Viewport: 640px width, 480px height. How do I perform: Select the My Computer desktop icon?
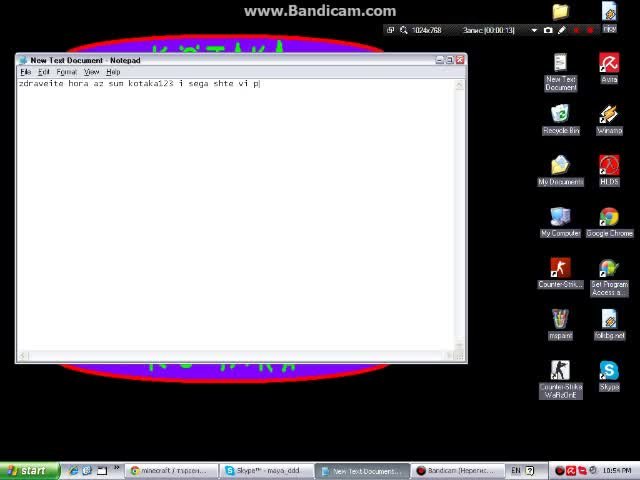coord(560,219)
